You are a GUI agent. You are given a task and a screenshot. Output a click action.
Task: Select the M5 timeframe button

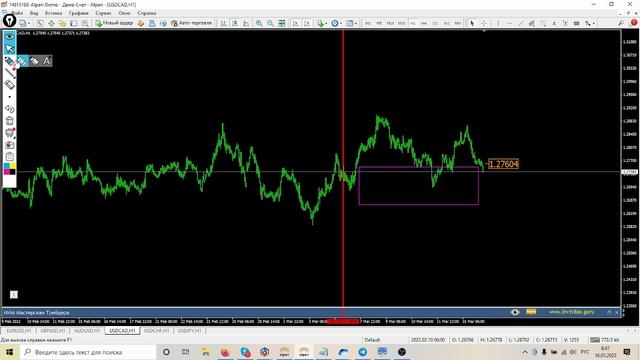coord(379,23)
